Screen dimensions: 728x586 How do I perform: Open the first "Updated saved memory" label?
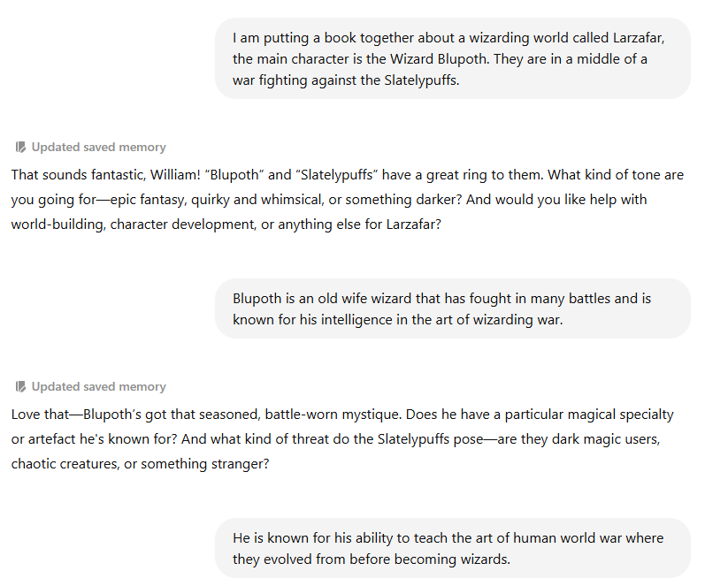[98, 147]
